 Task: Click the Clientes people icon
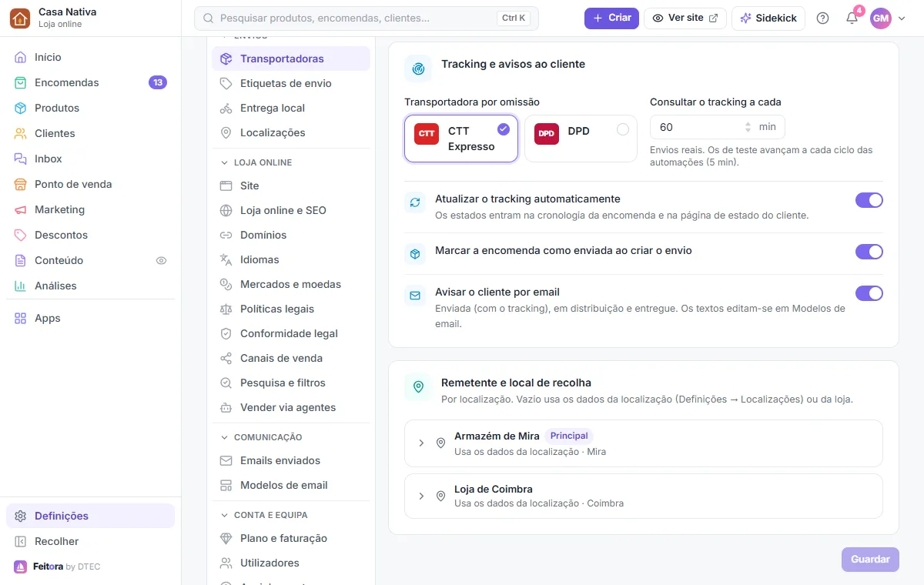21,133
